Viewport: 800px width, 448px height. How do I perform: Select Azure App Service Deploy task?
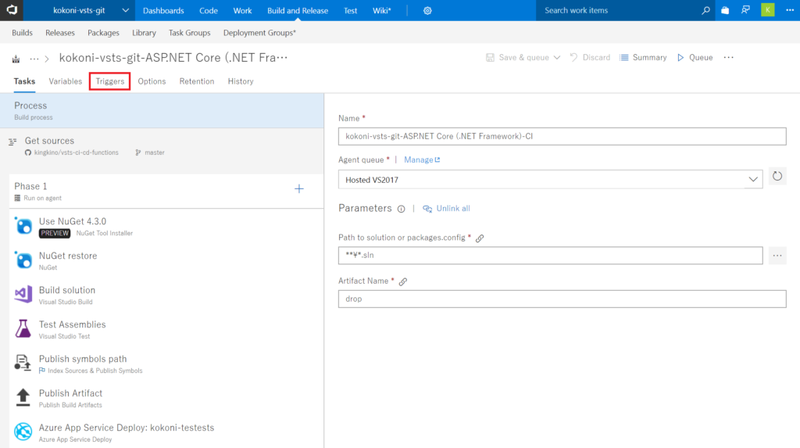click(x=166, y=432)
